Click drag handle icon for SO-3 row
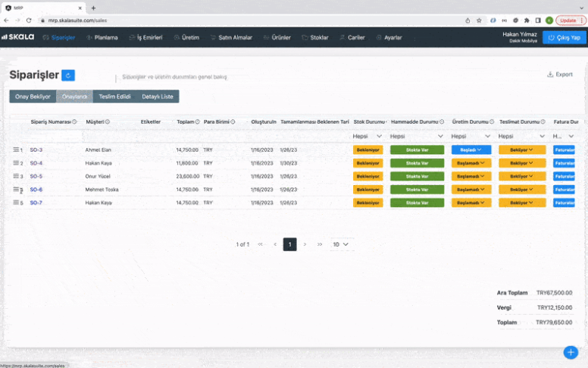 click(x=16, y=149)
